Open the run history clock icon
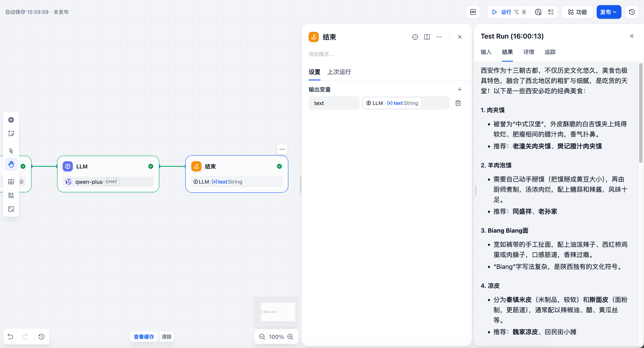 tap(538, 12)
